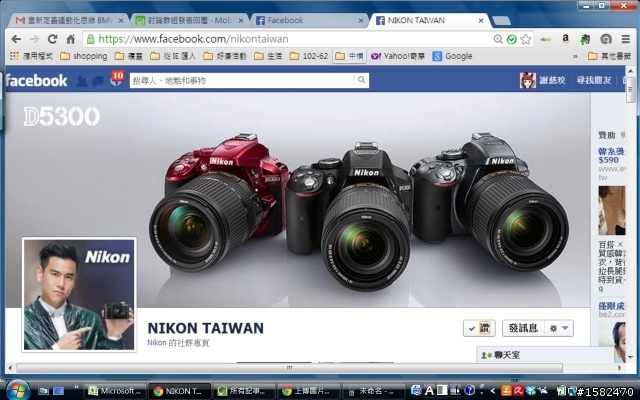The height and width of the screenshot is (400, 640).
Task: Switch to 上傳圖片 Chrome taskbar item
Action: click(309, 391)
